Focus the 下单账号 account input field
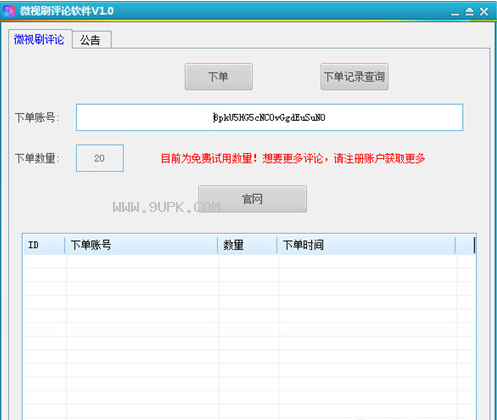Viewport: 497px width, 420px height. coord(269,117)
